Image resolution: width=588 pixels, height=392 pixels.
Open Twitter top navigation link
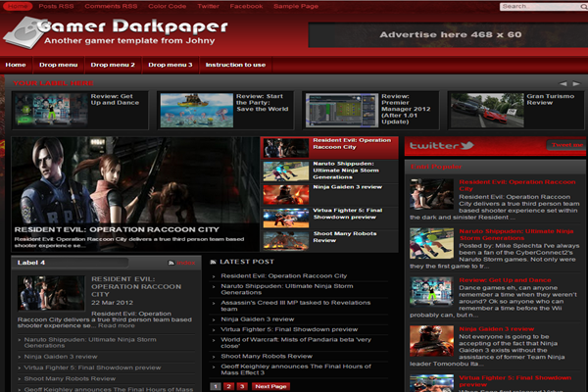pyautogui.click(x=208, y=6)
